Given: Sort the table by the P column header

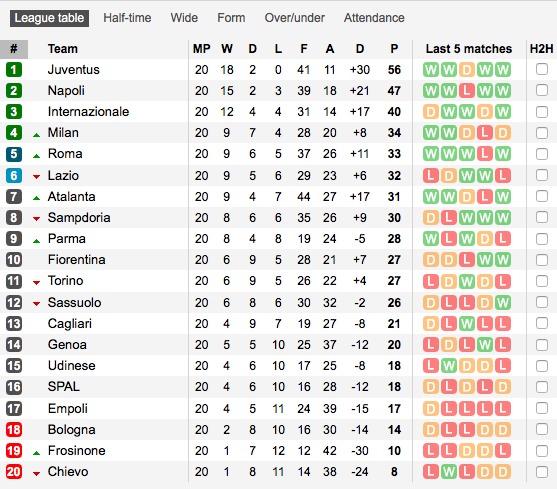Looking at the screenshot, I should 394,49.
